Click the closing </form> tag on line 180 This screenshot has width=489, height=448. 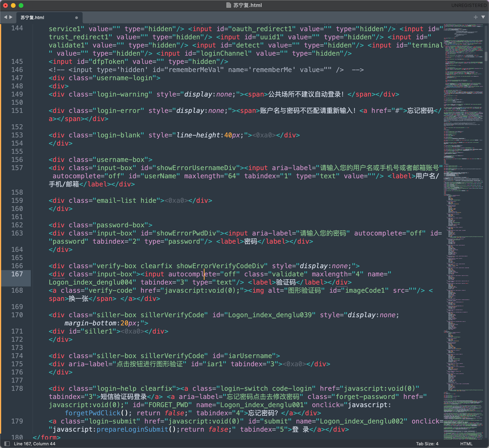[x=47, y=437]
